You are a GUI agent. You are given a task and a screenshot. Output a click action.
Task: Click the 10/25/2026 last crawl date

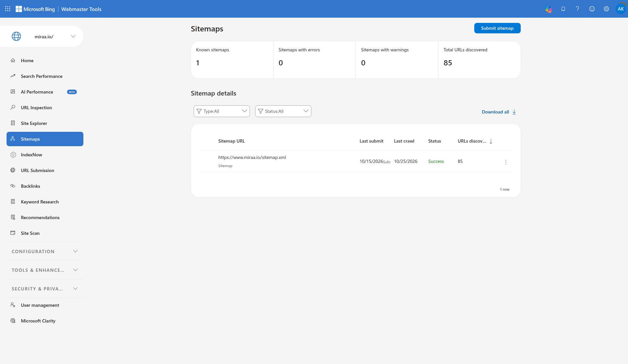[x=406, y=162]
